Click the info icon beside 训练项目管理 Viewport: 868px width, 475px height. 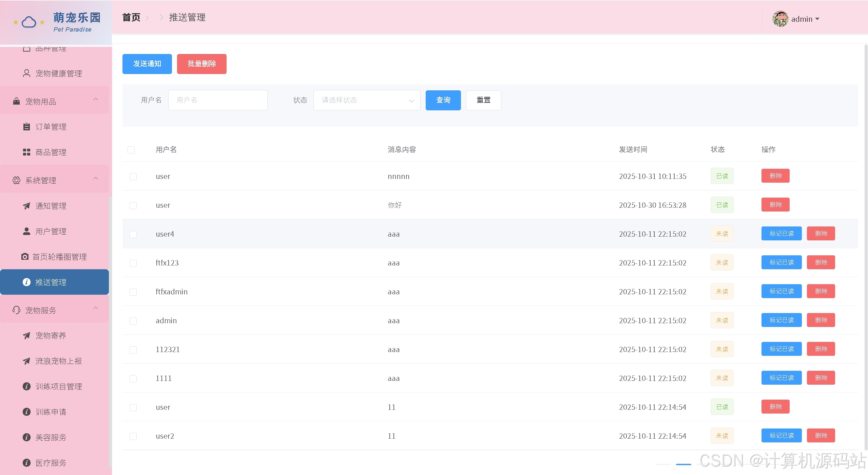26,386
